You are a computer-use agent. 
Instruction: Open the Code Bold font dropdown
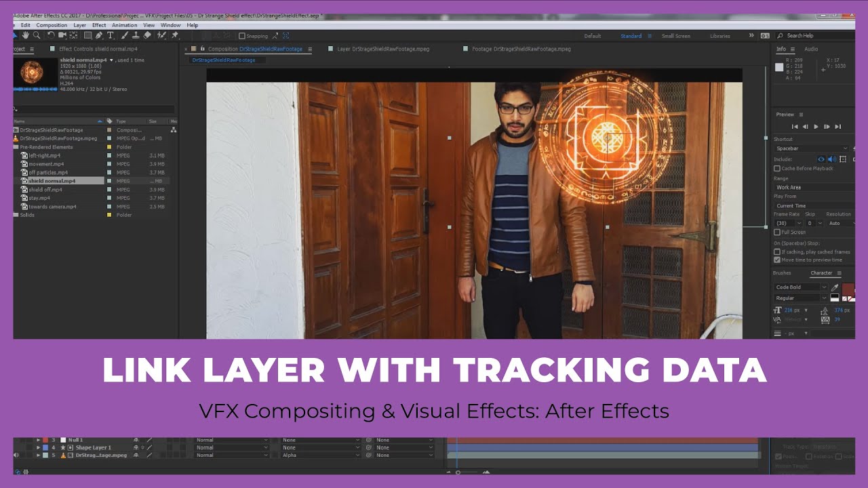800,287
